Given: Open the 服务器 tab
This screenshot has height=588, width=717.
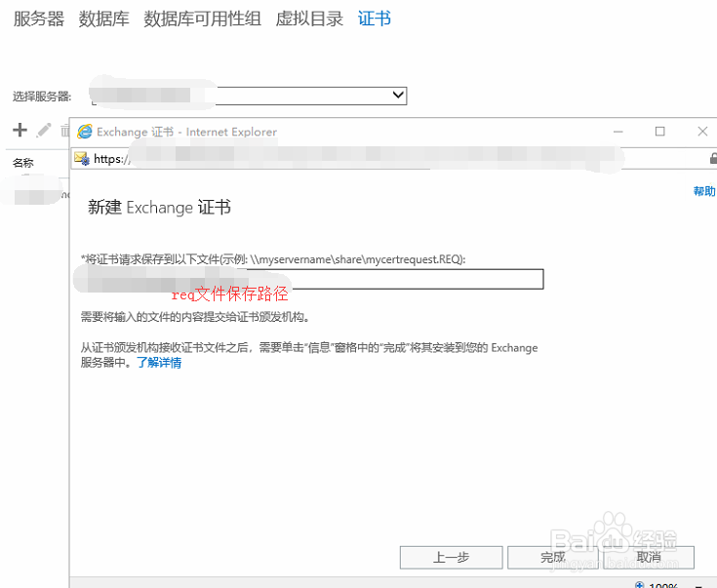Looking at the screenshot, I should tap(39, 19).
